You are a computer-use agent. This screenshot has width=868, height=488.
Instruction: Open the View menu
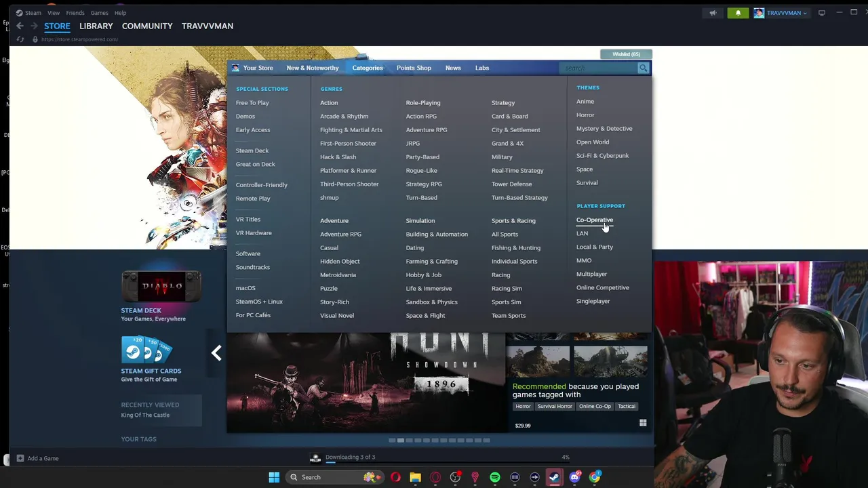pos(54,13)
